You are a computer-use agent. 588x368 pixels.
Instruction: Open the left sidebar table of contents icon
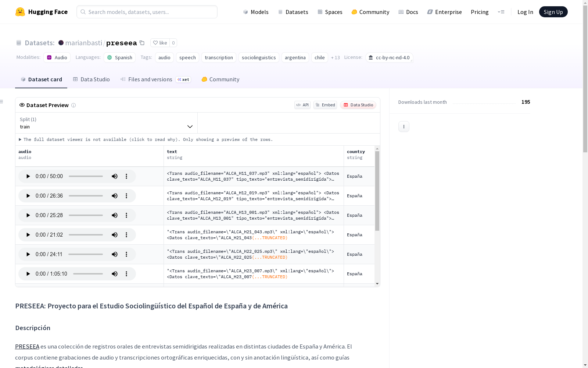pos(2,102)
